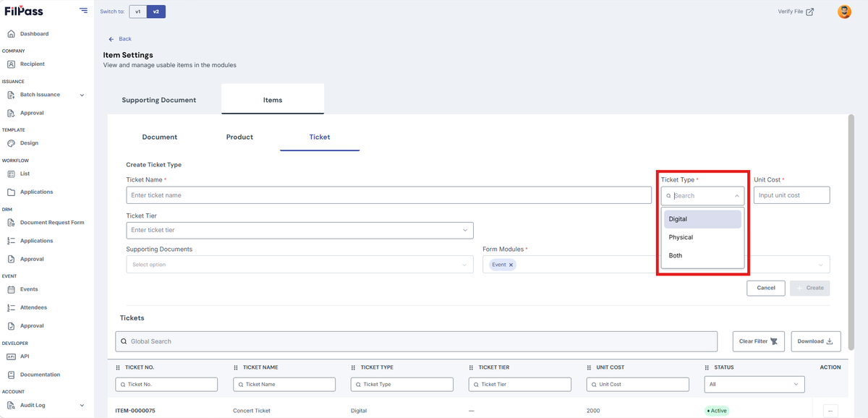Go back using the Back link

120,39
